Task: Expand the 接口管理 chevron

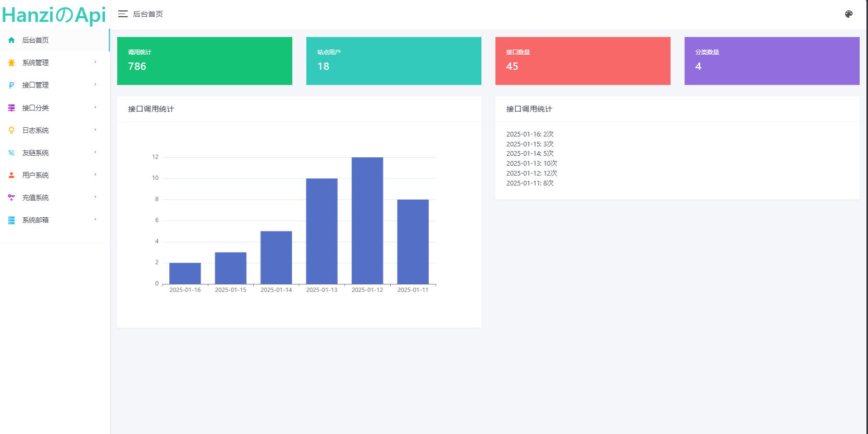Action: point(95,84)
